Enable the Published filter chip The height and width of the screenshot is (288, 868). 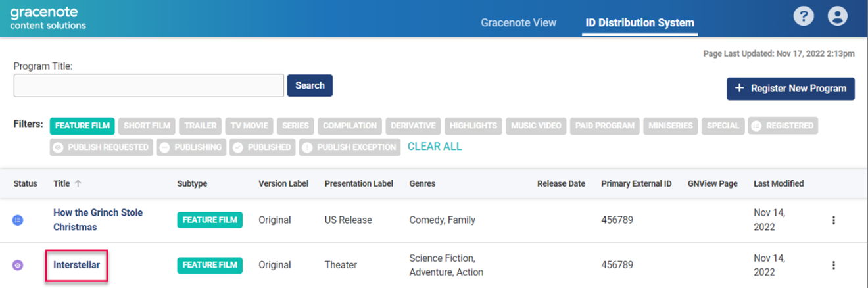click(x=262, y=147)
